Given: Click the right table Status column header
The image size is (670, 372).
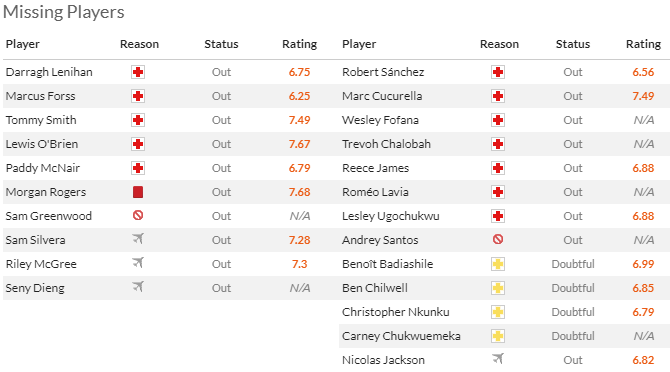Looking at the screenshot, I should click(573, 44).
